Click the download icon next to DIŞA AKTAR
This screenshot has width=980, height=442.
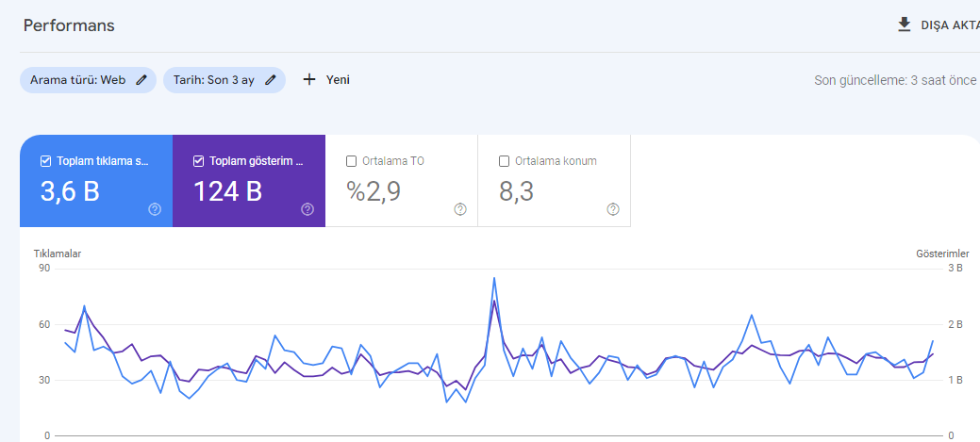[904, 25]
